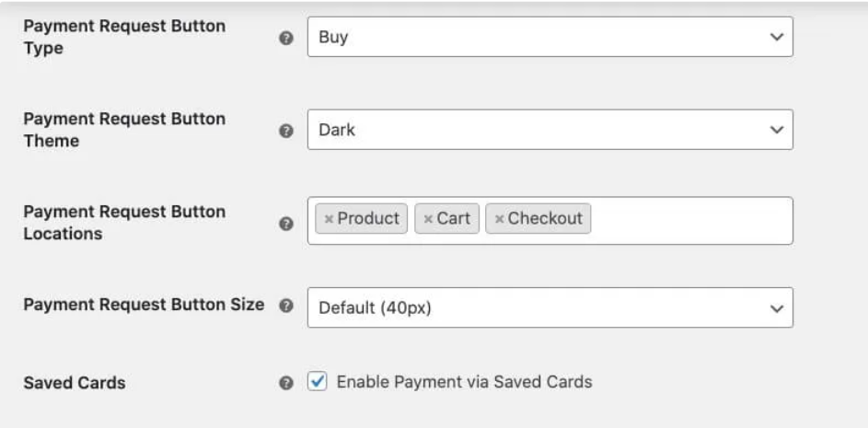Click help icon for Payment Request Button Size

click(x=286, y=306)
